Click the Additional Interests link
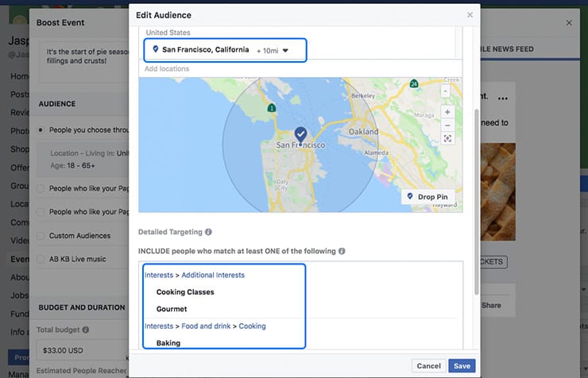Image resolution: width=588 pixels, height=378 pixels. 213,275
